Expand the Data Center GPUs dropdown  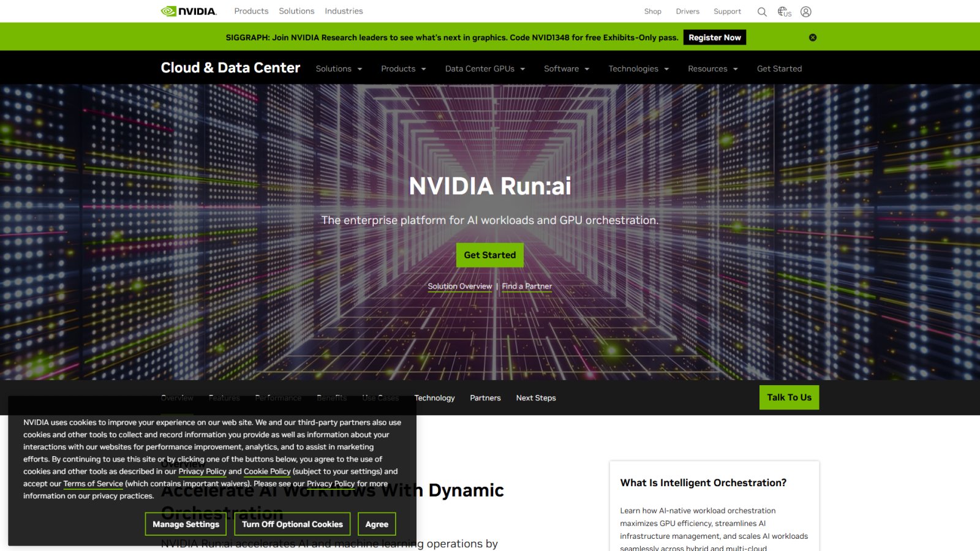(x=485, y=69)
